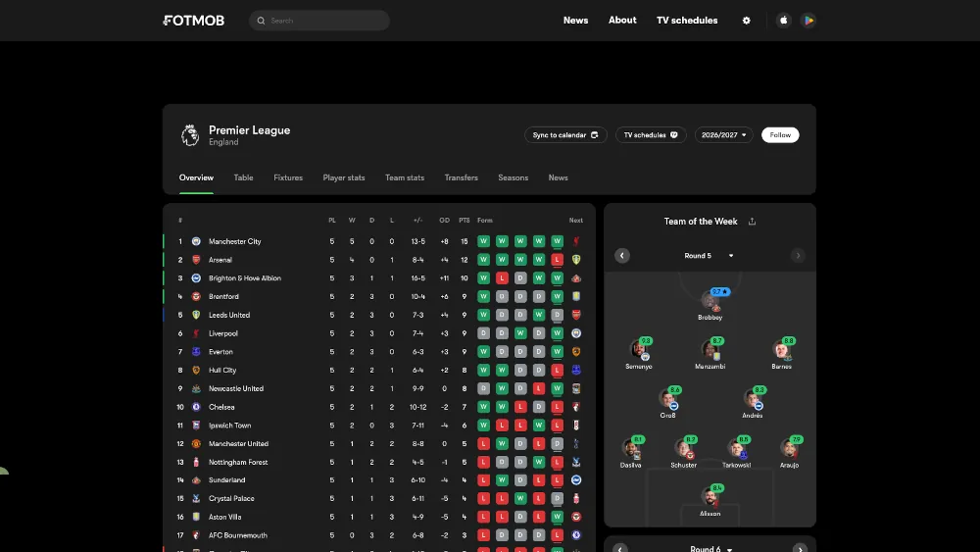
Task: Click the Aston Villa club crest
Action: coord(196,517)
